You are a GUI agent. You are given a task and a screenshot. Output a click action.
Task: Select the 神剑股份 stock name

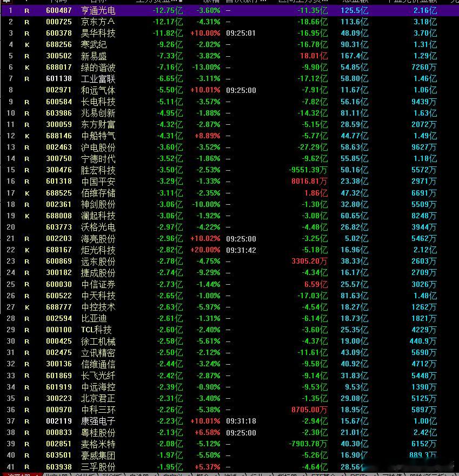pos(98,204)
